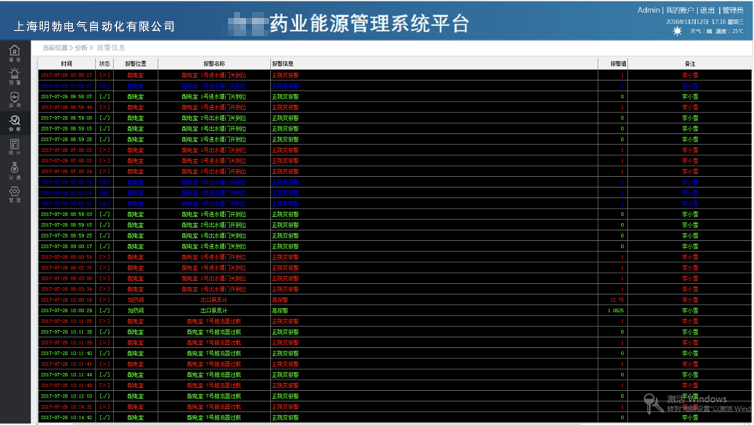Screen dimensions: 754x425
Task: Click the Admin username in the header
Action: 648,10
